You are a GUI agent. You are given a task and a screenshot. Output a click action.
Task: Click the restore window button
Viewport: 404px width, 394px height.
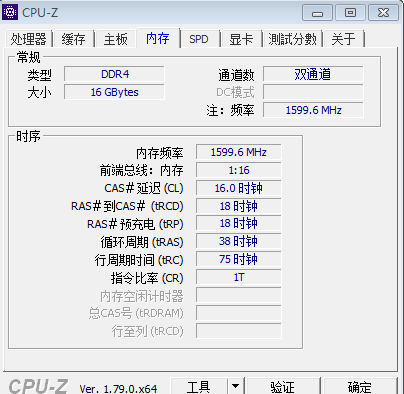[350, 13]
